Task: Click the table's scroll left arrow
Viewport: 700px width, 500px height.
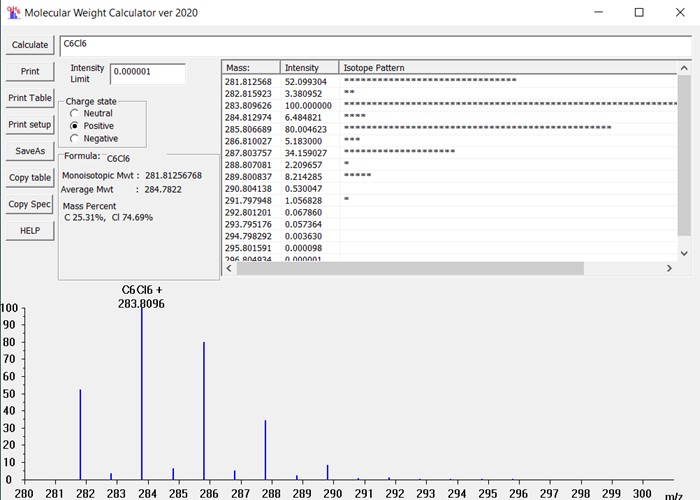Action: tap(229, 268)
